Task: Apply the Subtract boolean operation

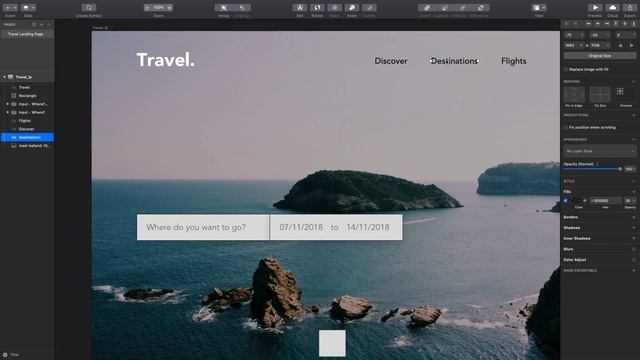Action: click(444, 8)
